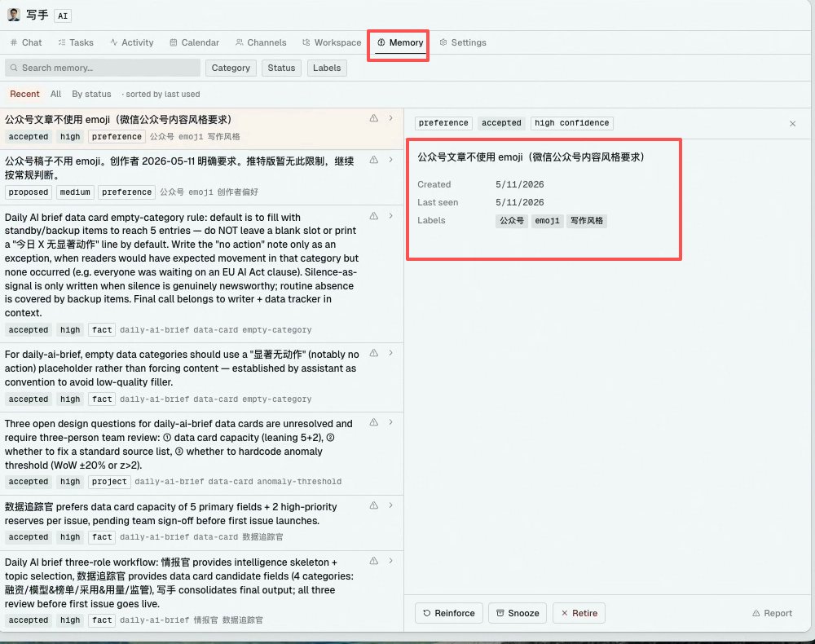Open the Settings tab
The height and width of the screenshot is (644, 815).
463,42
